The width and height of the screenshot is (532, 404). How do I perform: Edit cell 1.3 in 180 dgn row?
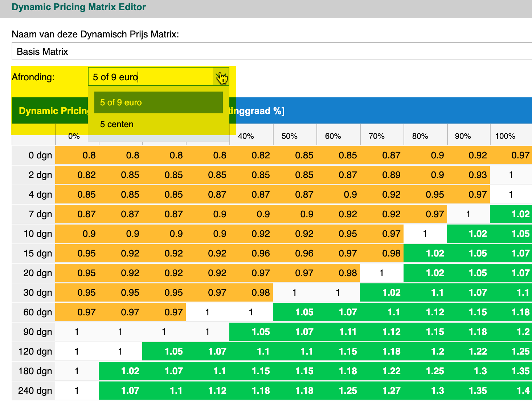(468, 371)
